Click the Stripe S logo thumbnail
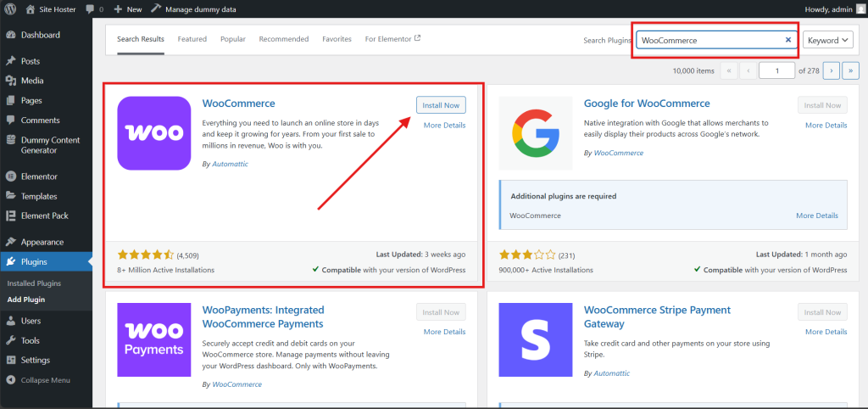 click(536, 339)
